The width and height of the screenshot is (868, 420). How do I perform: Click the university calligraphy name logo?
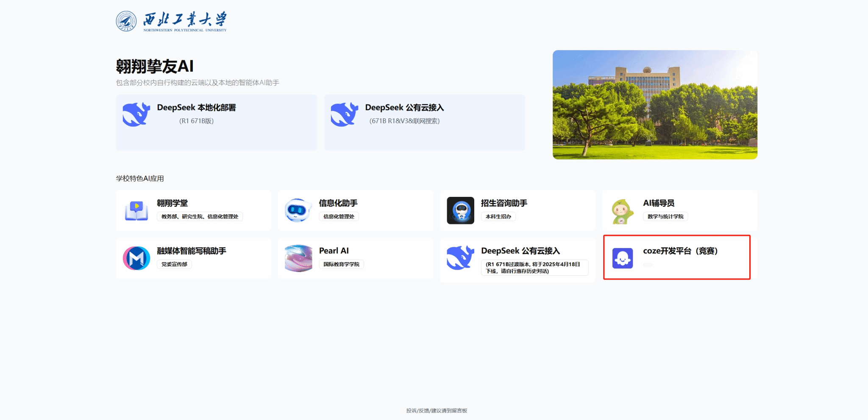tap(185, 22)
